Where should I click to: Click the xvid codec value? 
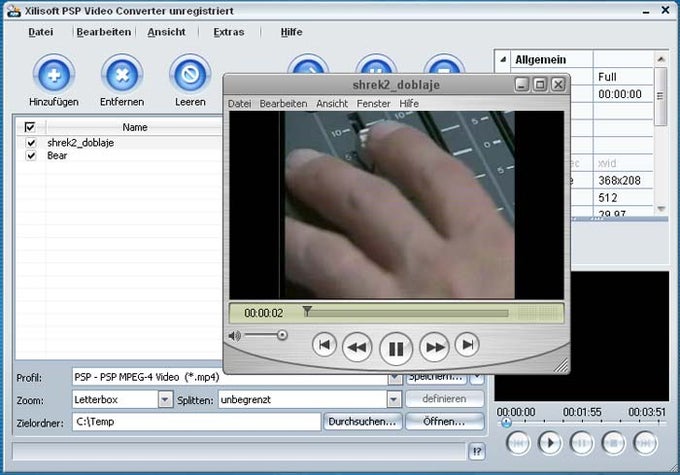(607, 163)
